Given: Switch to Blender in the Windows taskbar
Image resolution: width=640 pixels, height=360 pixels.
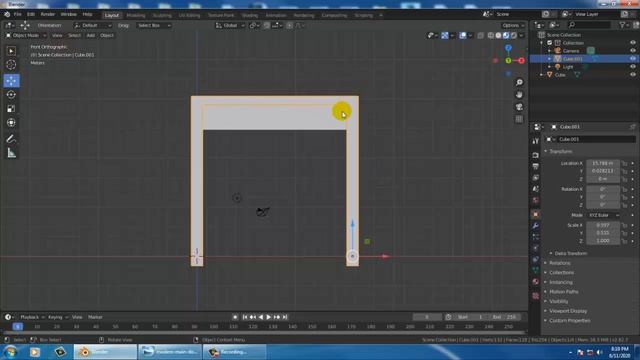Looking at the screenshot, I should click(x=105, y=352).
